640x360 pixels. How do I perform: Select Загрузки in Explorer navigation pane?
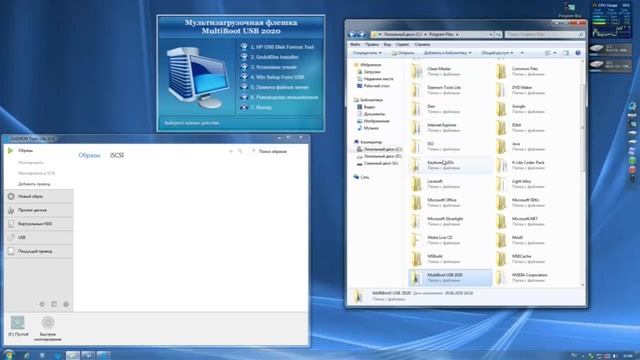[372, 72]
